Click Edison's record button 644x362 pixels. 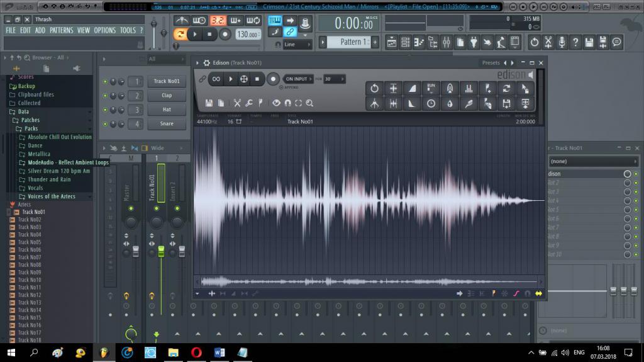pos(273,79)
